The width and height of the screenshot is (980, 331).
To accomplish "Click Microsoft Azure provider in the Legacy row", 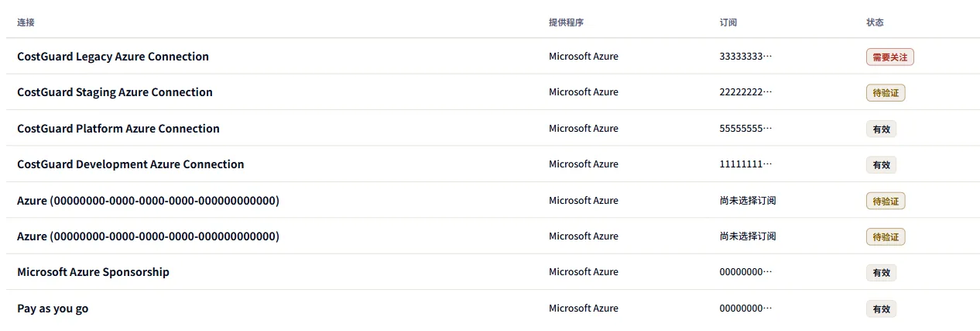I will [x=584, y=57].
